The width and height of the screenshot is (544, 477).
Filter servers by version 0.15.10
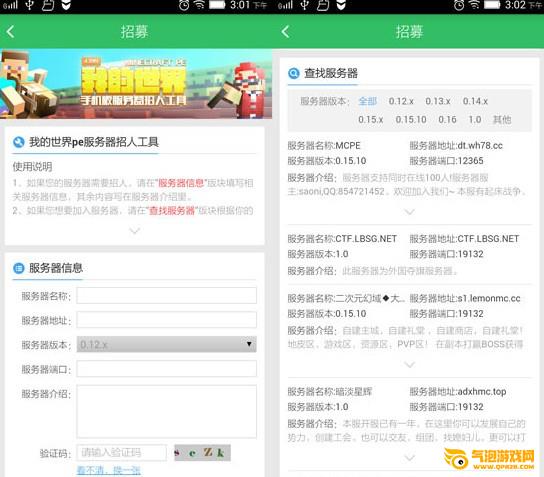coord(411,120)
